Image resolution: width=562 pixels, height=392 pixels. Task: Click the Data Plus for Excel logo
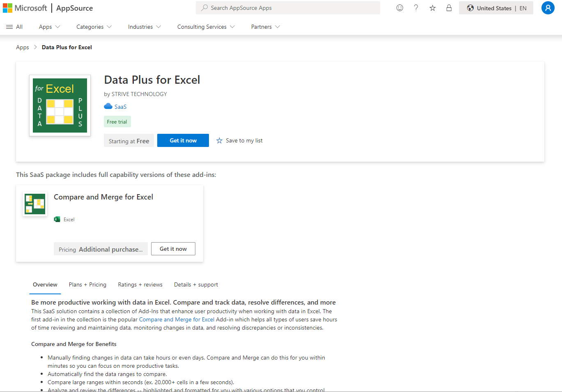pos(60,105)
